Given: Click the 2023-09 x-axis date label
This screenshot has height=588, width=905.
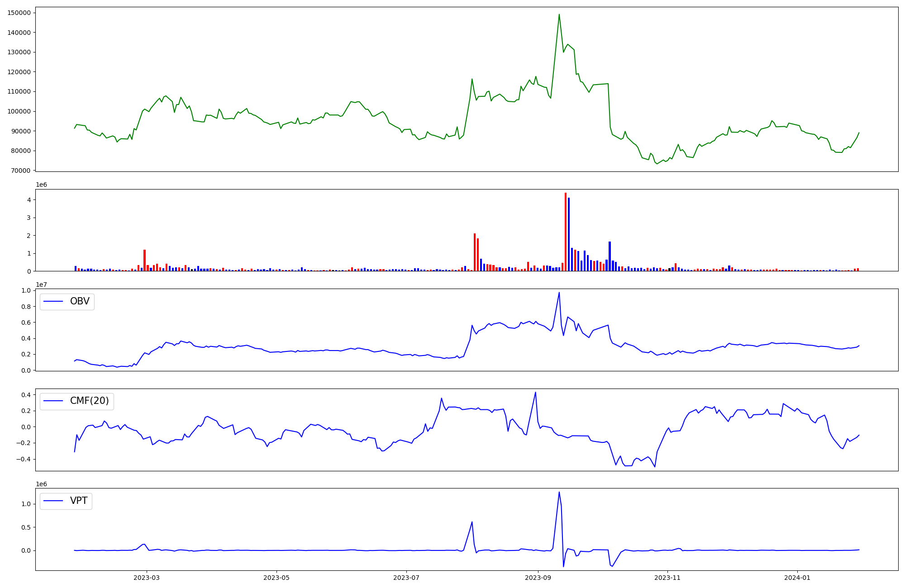Looking at the screenshot, I should point(538,578).
